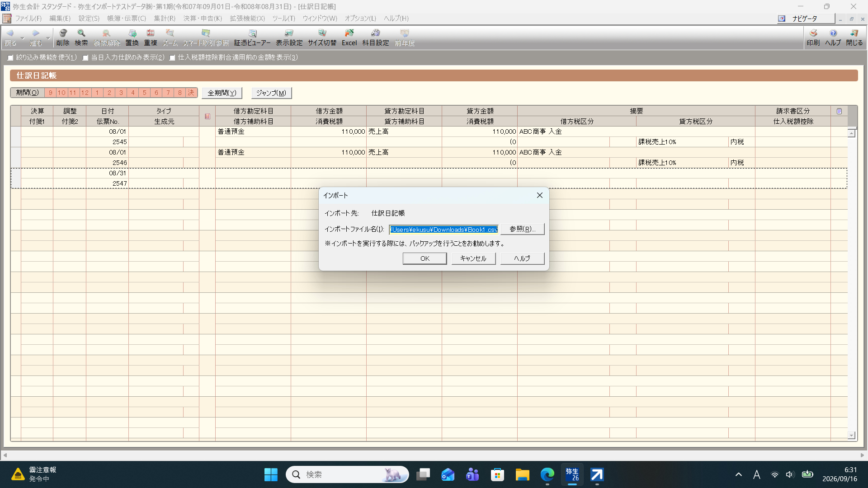Viewport: 868px width, 488px height.
Task: Click the 期間(O) button
Action: pos(28,93)
